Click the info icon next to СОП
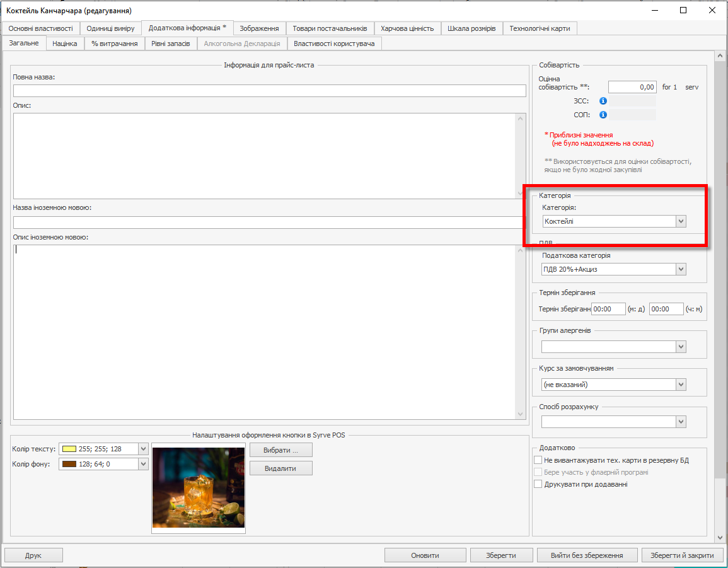728x568 pixels. pyautogui.click(x=603, y=115)
